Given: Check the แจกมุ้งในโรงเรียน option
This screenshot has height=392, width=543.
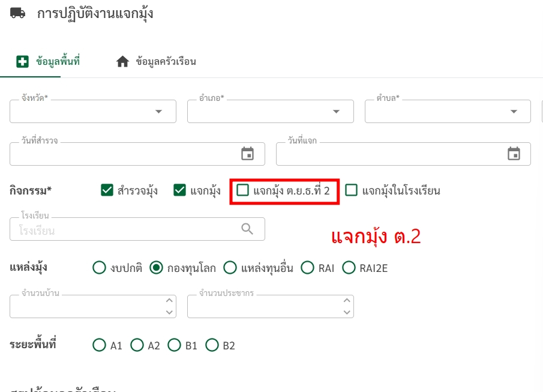Looking at the screenshot, I should pos(352,190).
